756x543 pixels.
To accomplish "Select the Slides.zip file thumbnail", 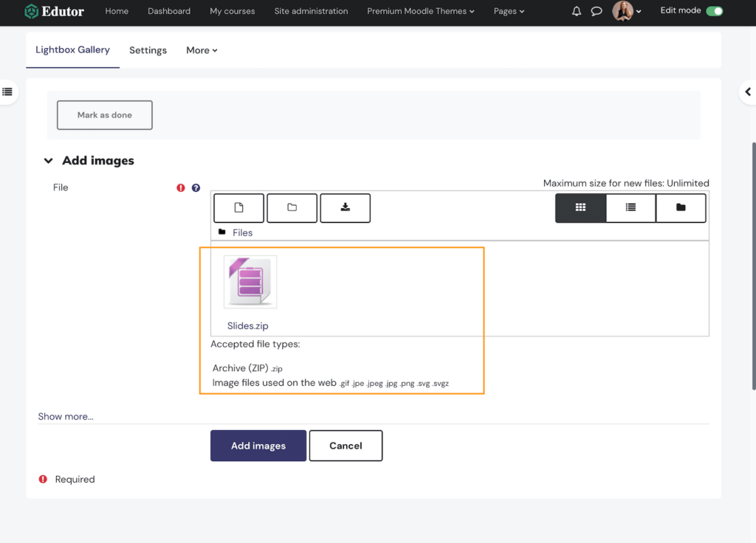I will coord(250,283).
